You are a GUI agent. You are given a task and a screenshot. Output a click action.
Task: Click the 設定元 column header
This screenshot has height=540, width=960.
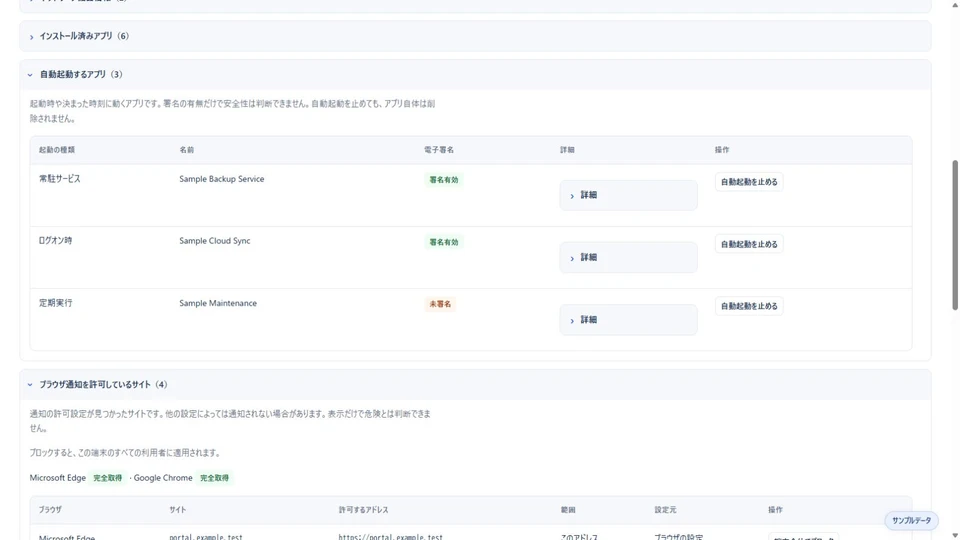pos(665,510)
